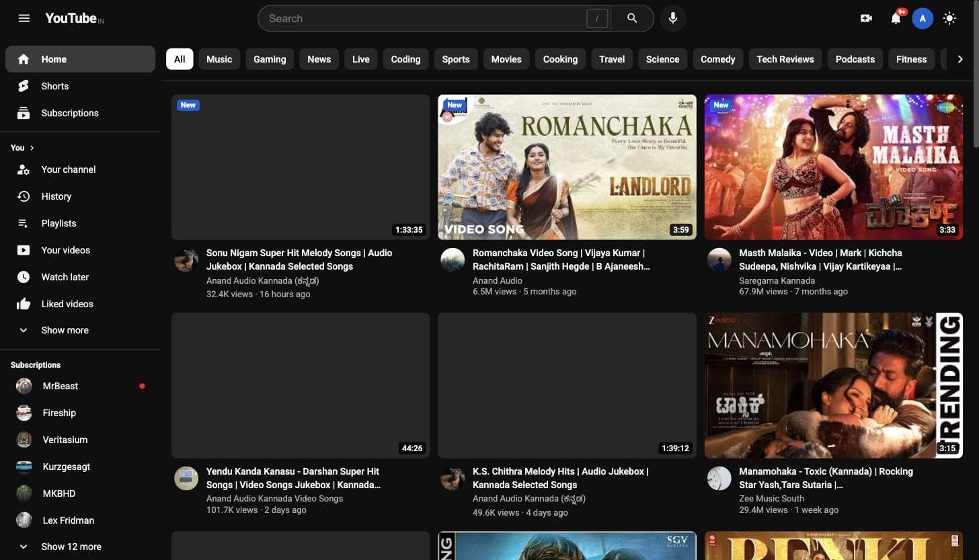Select the Fitness filter chip
The width and height of the screenshot is (979, 560).
tap(911, 59)
